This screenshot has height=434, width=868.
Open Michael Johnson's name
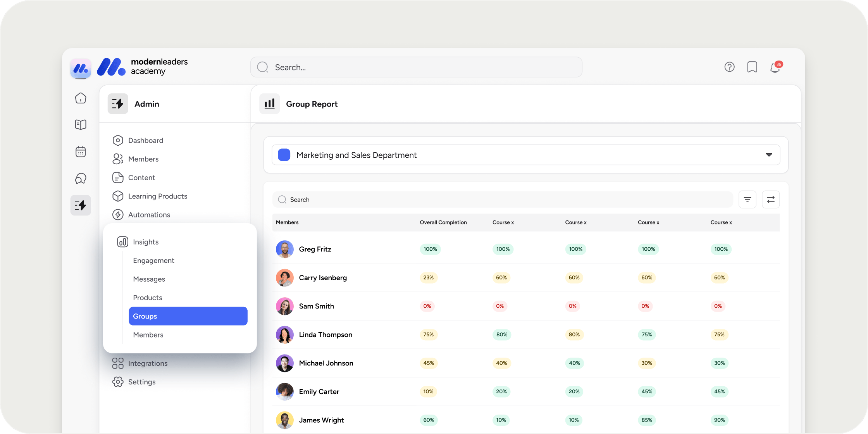(x=326, y=363)
